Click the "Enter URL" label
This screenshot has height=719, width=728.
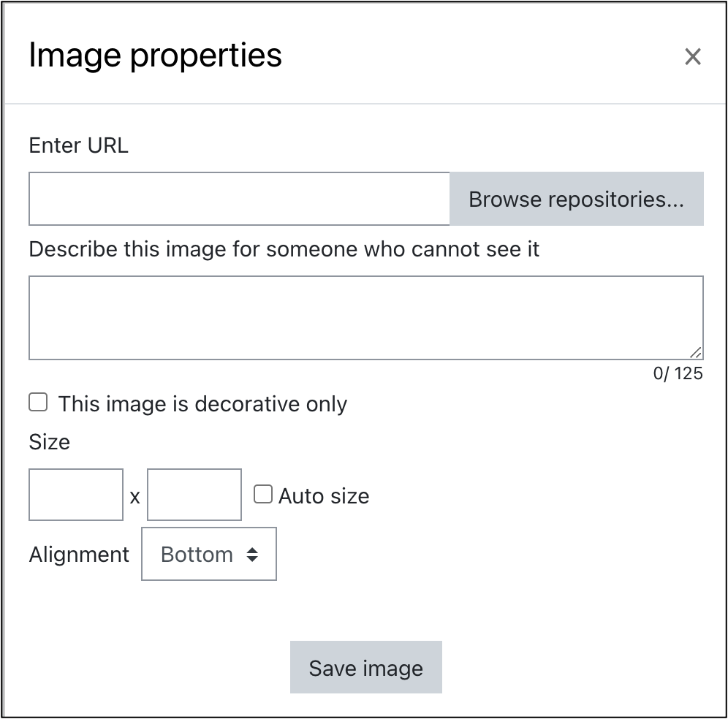(77, 145)
